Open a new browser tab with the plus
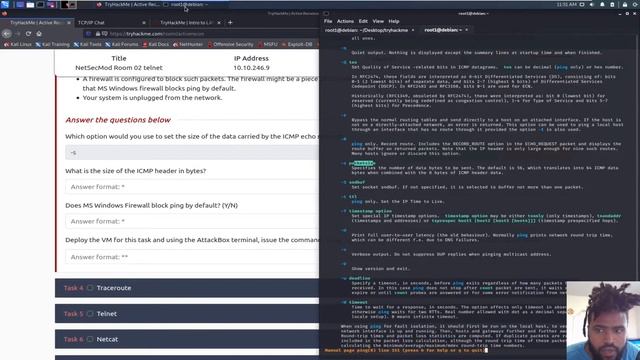 click(x=230, y=22)
